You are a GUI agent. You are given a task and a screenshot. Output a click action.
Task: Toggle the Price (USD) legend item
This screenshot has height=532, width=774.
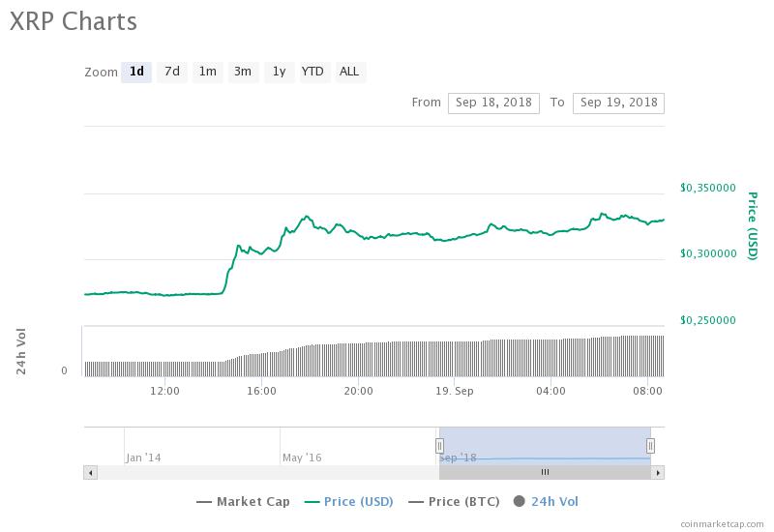coord(351,501)
